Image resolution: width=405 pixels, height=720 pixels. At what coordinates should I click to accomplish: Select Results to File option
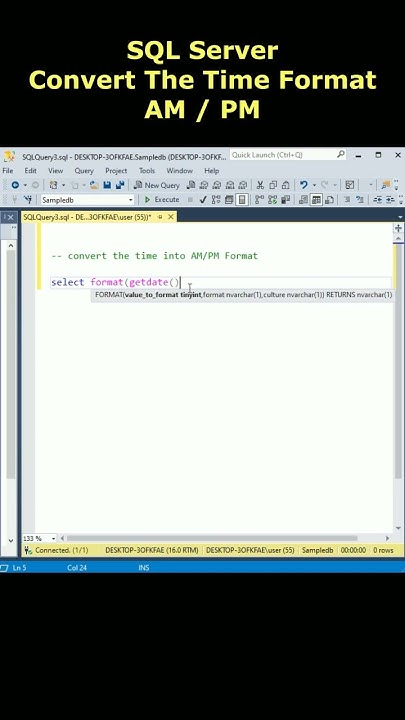pyautogui.click(x=329, y=199)
